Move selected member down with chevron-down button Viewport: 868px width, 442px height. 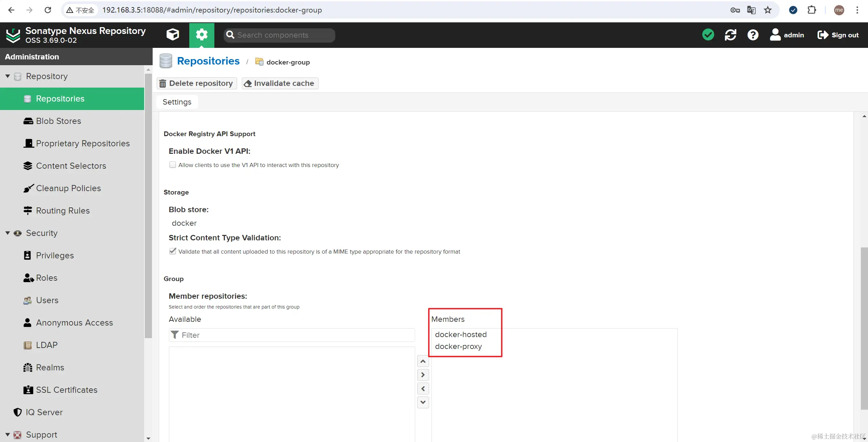click(x=423, y=402)
